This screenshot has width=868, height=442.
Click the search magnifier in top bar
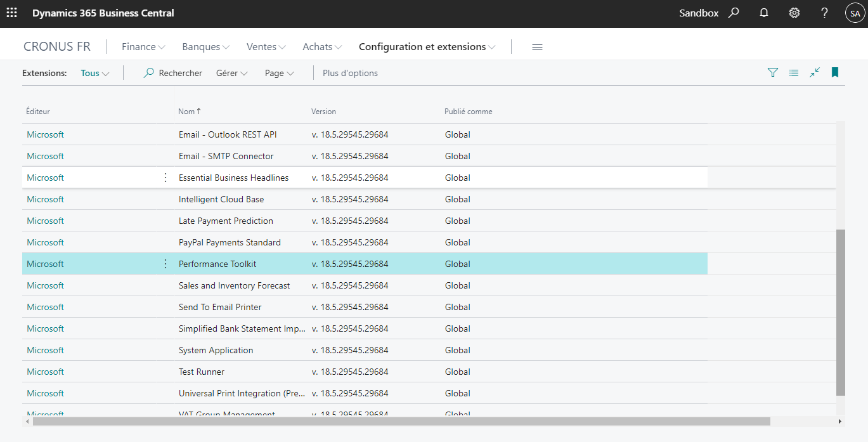click(734, 13)
